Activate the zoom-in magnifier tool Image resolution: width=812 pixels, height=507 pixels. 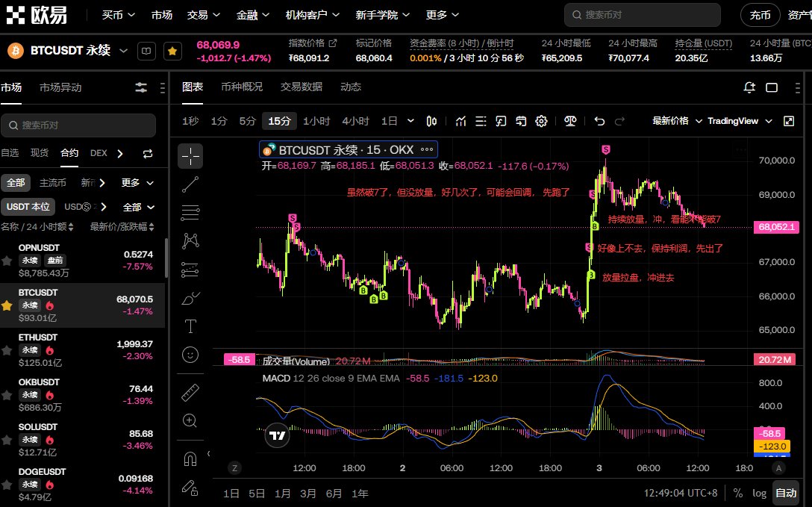click(190, 420)
